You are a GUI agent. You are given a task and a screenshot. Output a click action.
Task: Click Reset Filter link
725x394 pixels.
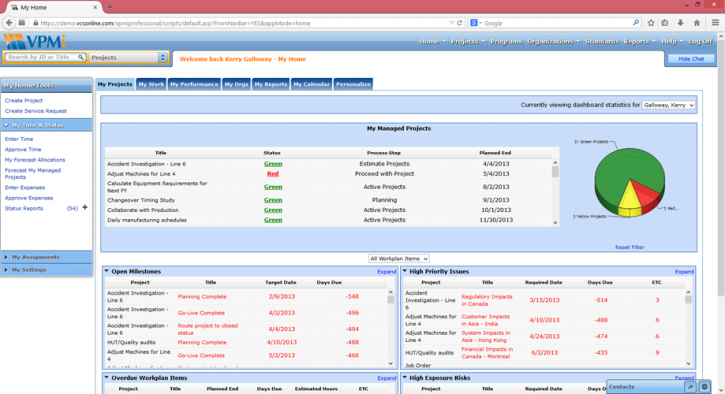[x=629, y=247]
